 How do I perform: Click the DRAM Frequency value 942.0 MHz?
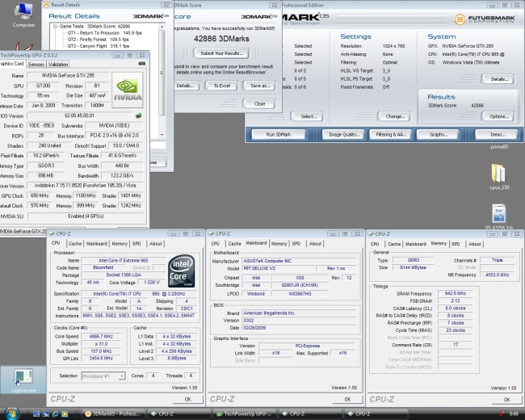pos(455,293)
